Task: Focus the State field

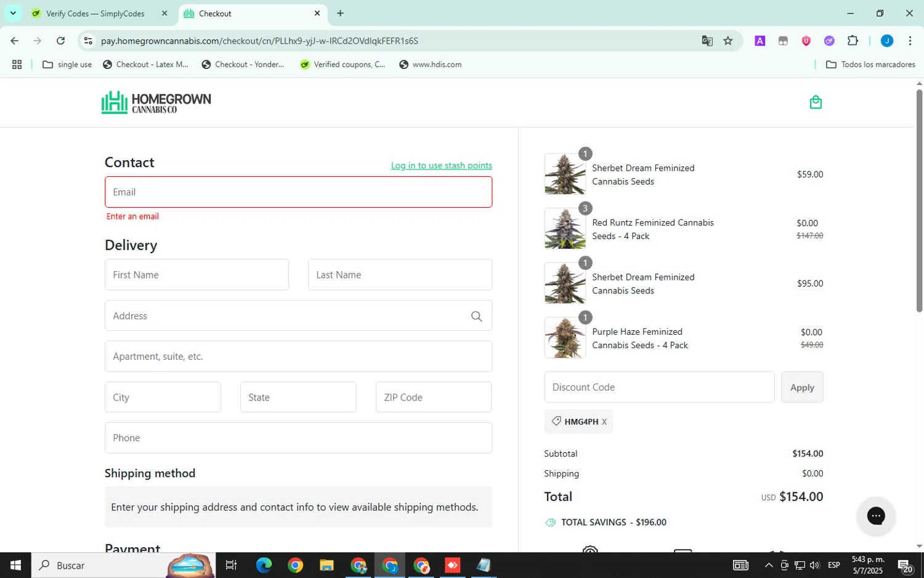Action: click(298, 397)
